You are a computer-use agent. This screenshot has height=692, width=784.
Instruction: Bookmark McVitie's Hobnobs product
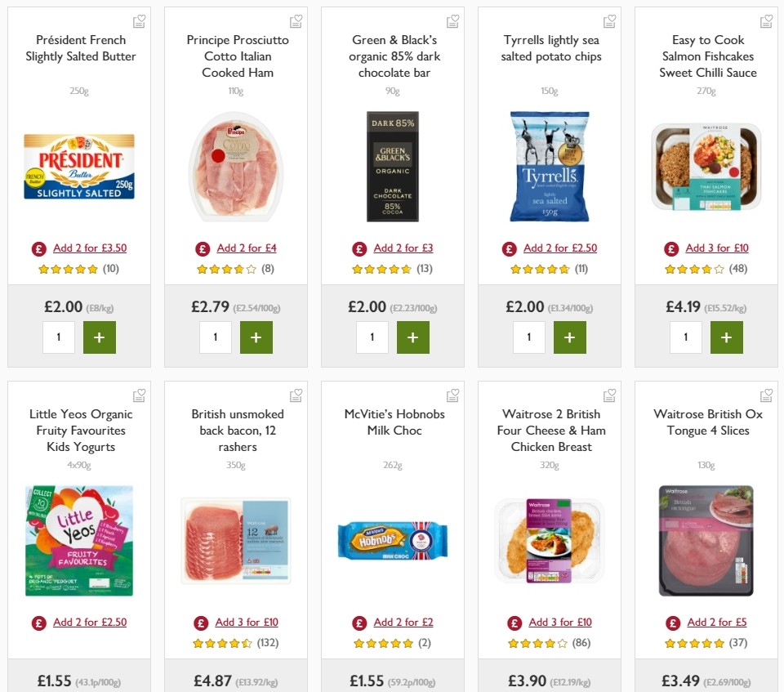pos(452,395)
